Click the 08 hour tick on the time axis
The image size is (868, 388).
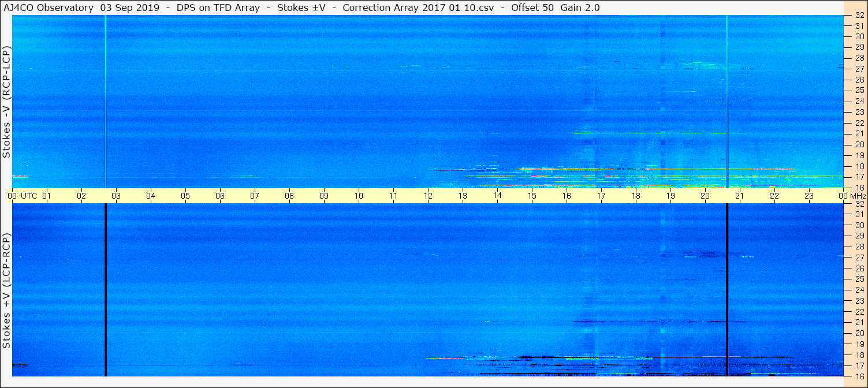pyautogui.click(x=289, y=196)
